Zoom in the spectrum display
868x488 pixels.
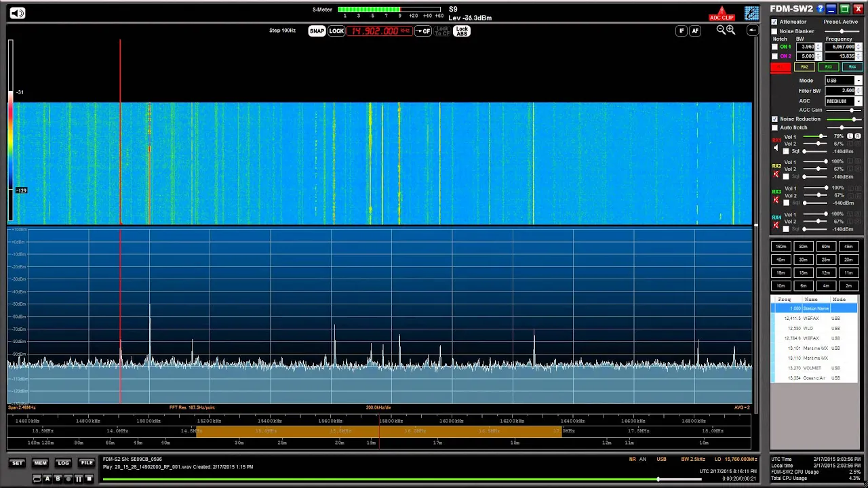click(730, 30)
